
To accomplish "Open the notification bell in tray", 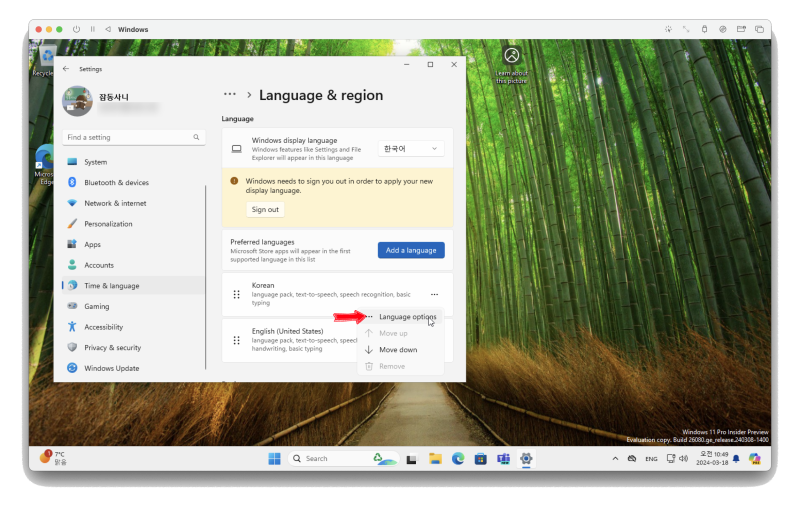I will coord(736,459).
